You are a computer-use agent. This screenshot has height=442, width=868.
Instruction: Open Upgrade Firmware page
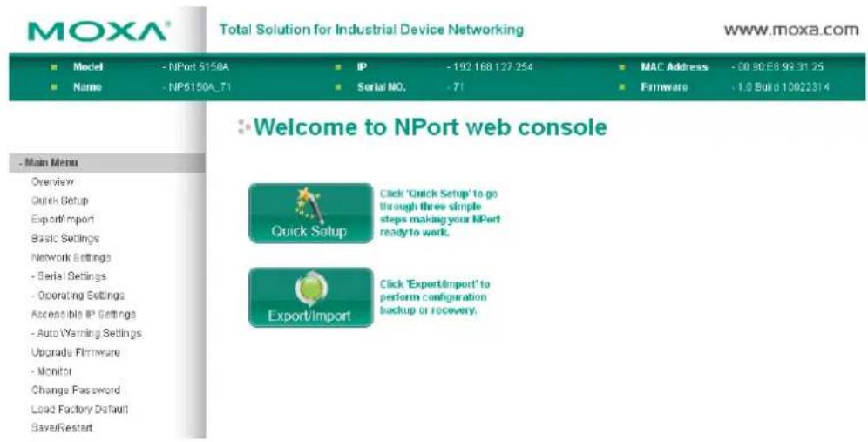click(76, 352)
